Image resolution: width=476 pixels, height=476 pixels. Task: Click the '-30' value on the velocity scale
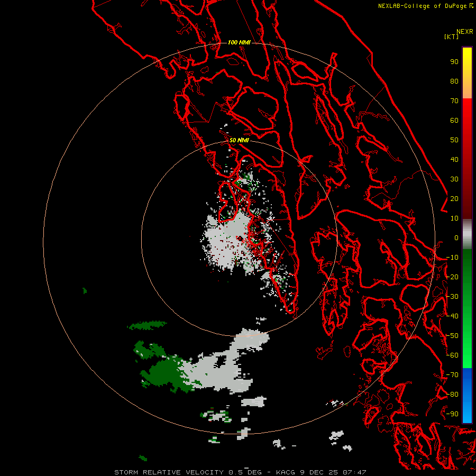(x=452, y=297)
